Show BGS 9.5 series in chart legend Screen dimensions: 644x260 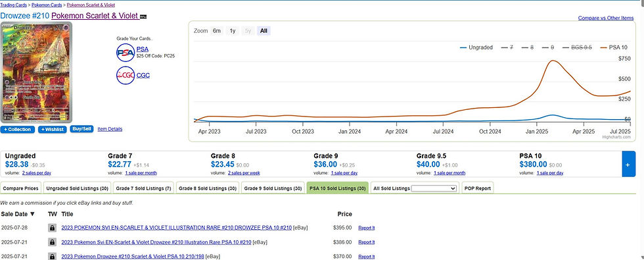tap(576, 47)
